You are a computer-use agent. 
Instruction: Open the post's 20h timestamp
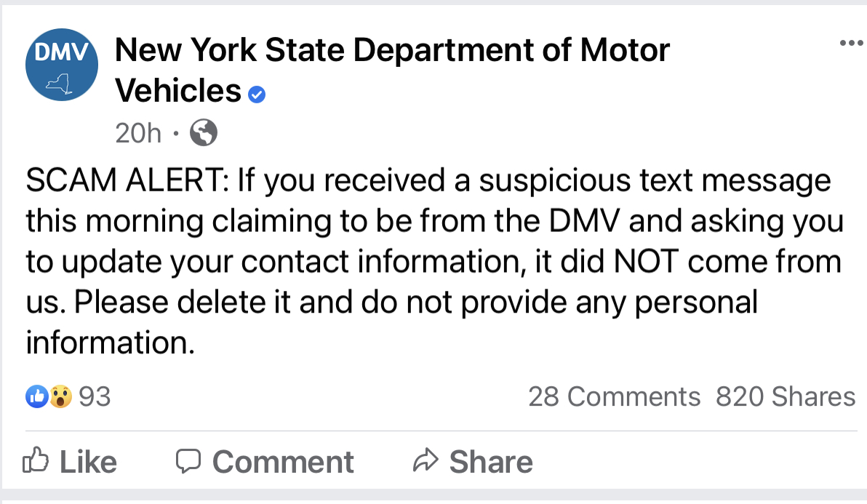point(137,133)
